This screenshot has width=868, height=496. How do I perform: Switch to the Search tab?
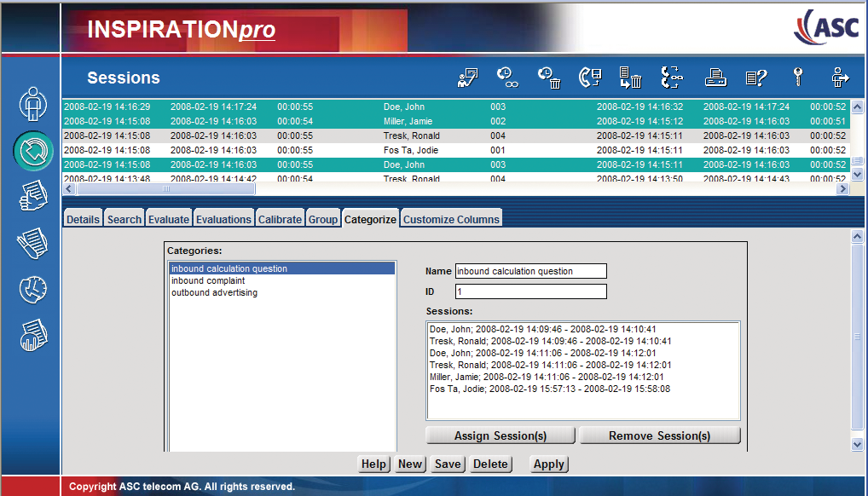point(124,218)
